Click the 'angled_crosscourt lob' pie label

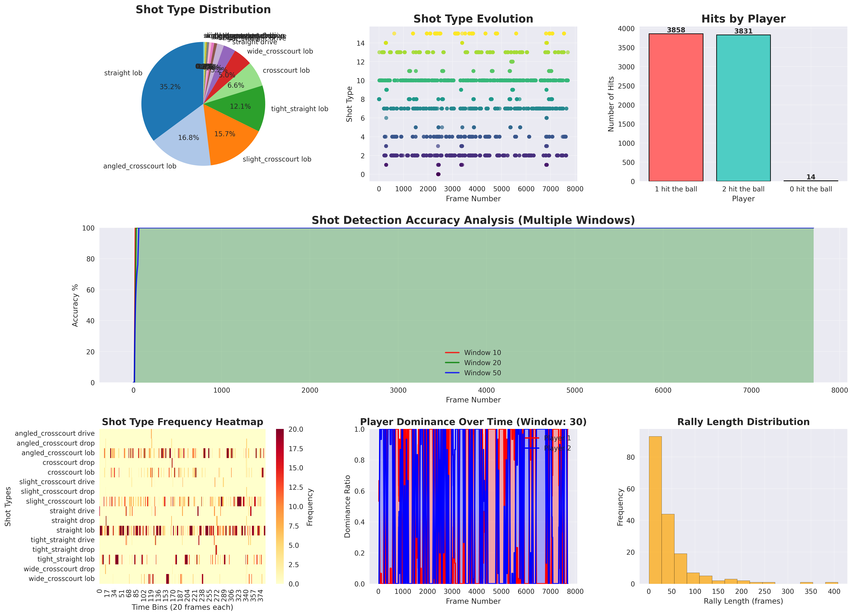tap(139, 166)
